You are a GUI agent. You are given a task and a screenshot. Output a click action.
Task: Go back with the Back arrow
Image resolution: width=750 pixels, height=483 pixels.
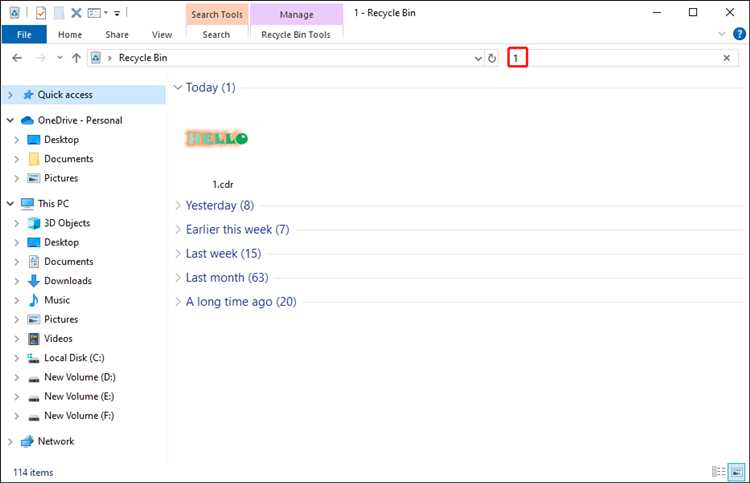(17, 58)
